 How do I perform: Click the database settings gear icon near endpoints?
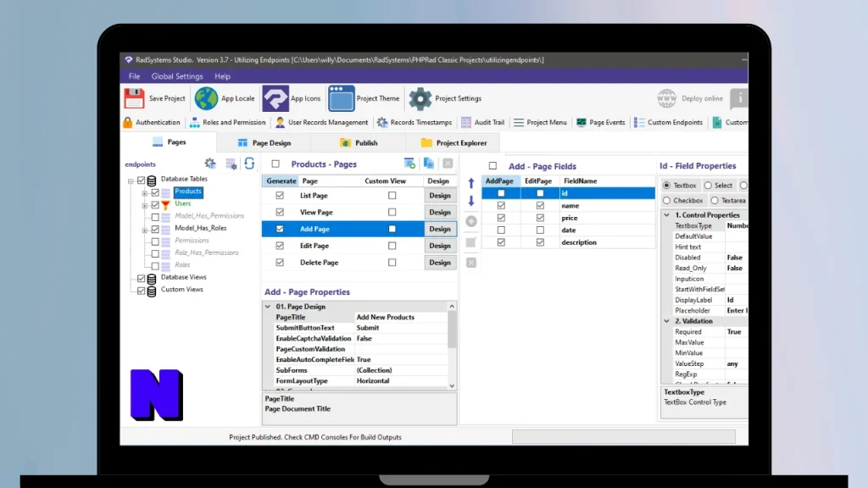[210, 164]
